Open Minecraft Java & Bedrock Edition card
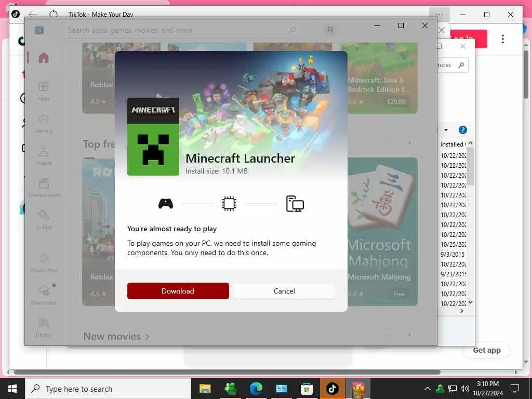532x399 pixels. pyautogui.click(x=378, y=78)
